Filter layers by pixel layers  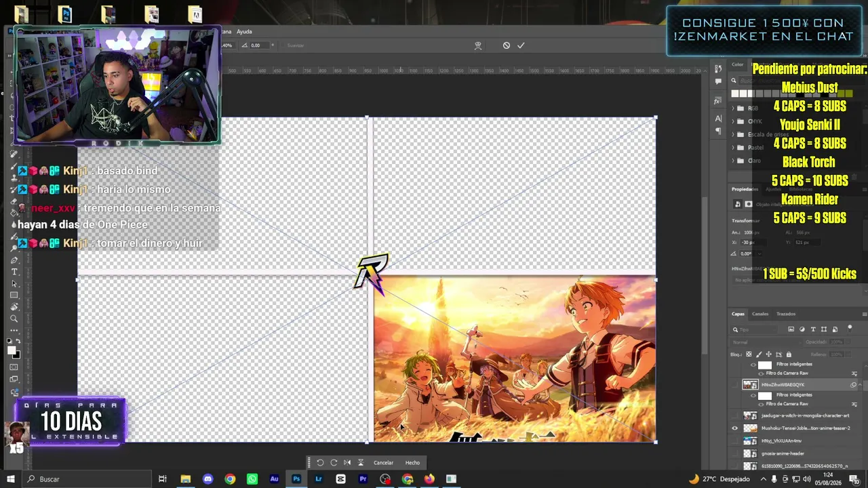(791, 329)
